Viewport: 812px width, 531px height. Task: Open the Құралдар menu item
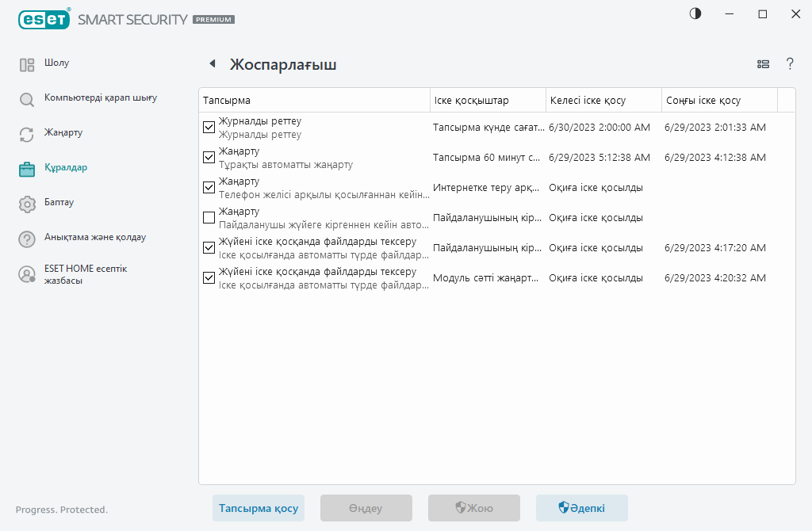(66, 168)
